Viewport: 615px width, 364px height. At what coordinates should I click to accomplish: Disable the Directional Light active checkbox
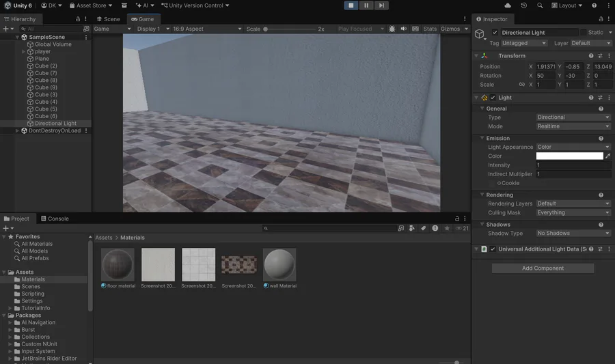(495, 33)
